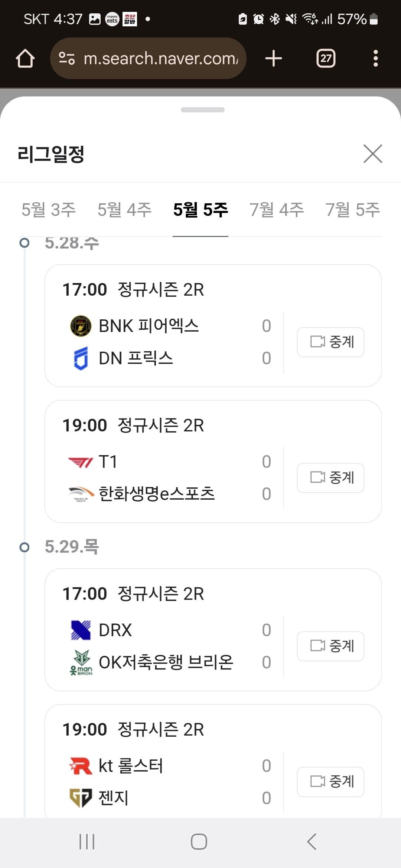Tap the DRX team logo
Screen dimensions: 401x868
point(81,630)
